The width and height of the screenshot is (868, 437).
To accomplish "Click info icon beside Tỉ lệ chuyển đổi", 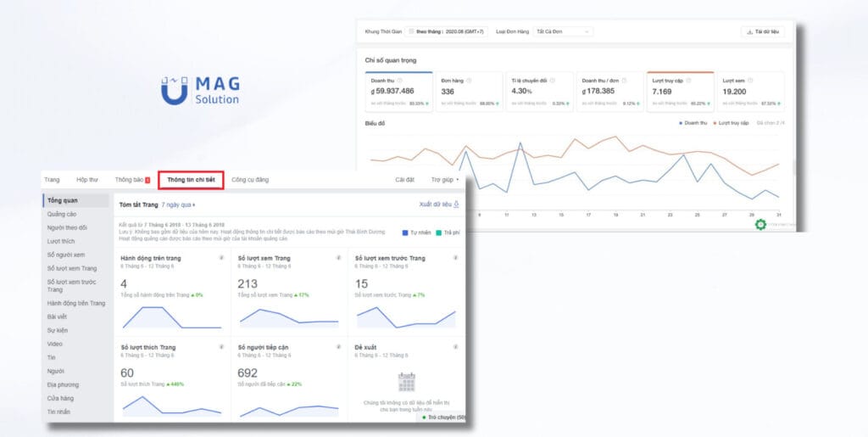I will [x=553, y=81].
